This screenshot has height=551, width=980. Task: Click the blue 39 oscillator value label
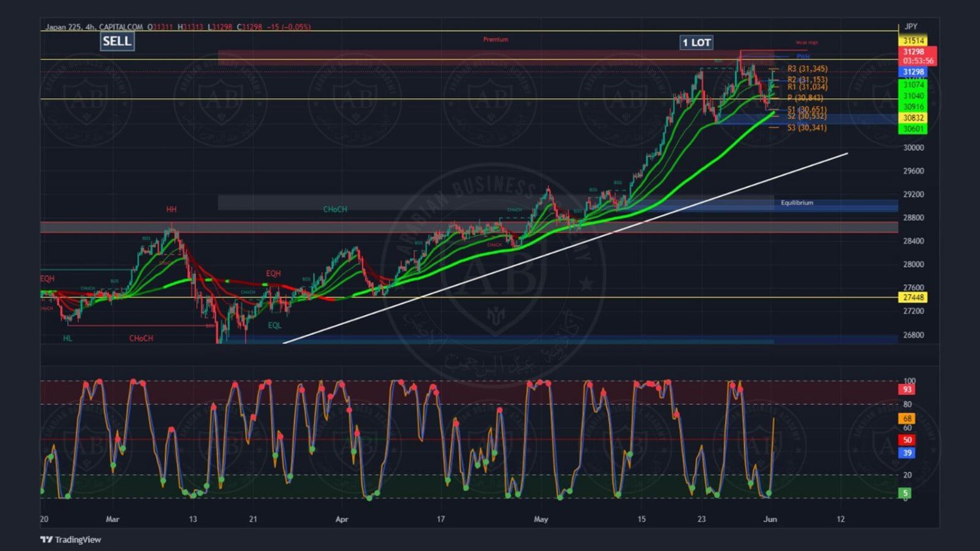[907, 453]
